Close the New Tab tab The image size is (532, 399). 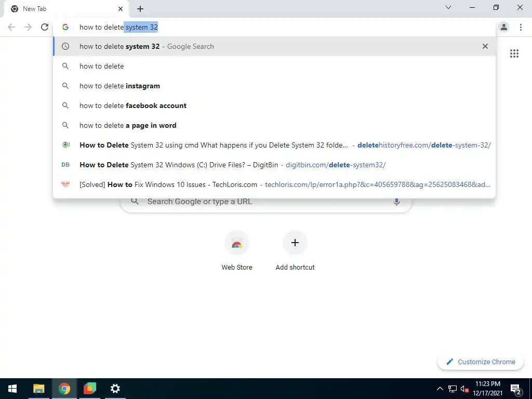point(121,9)
